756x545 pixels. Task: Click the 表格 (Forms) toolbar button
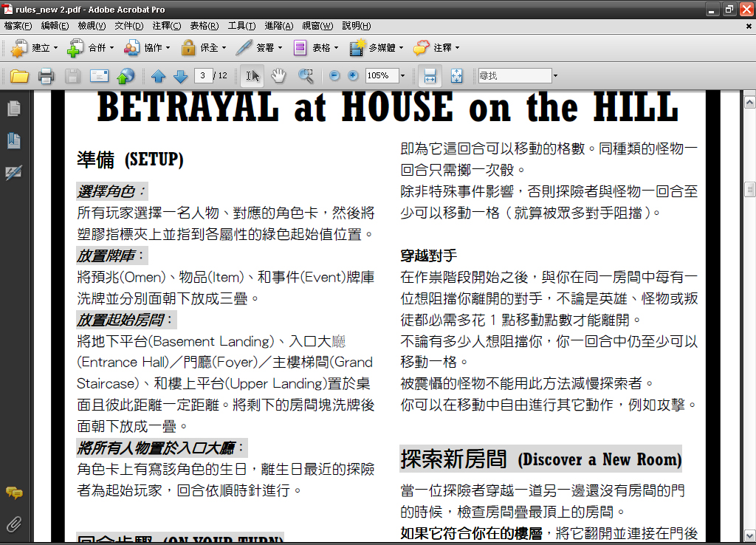pos(312,48)
